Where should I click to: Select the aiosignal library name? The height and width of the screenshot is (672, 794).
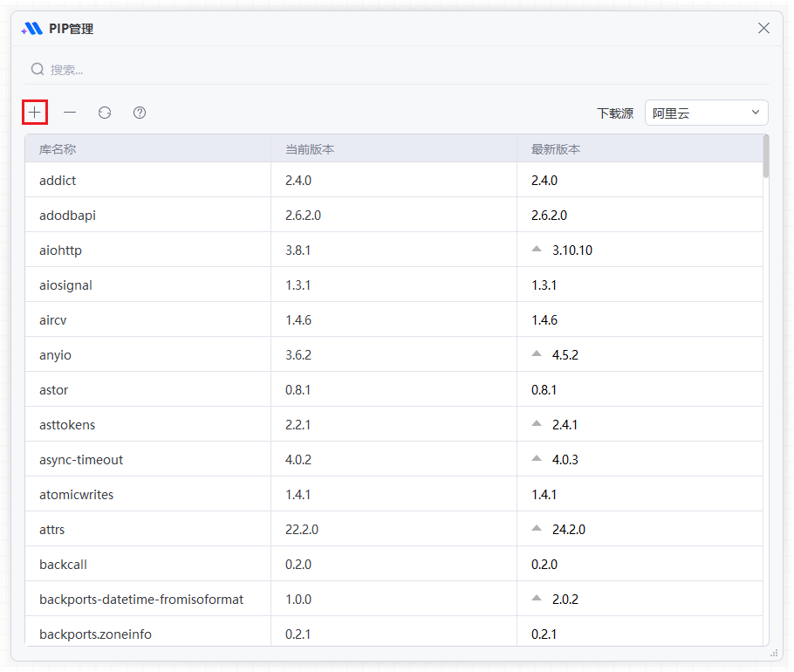pos(65,285)
